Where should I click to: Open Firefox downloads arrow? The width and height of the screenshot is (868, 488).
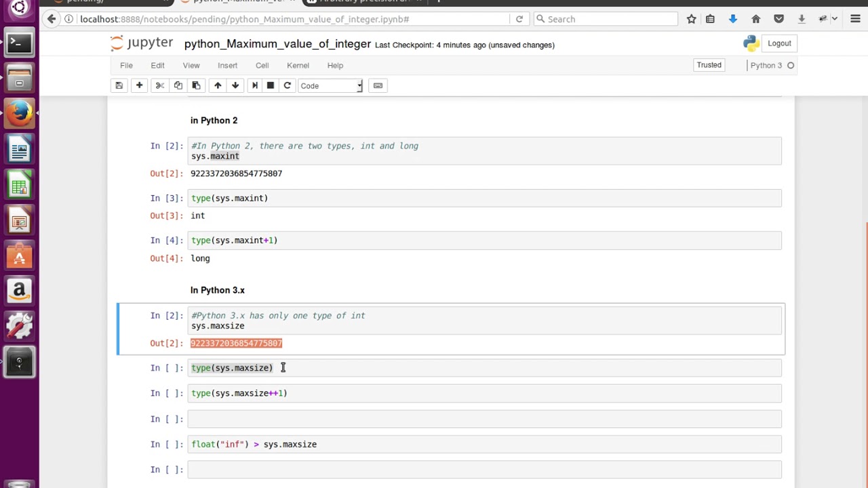click(x=733, y=19)
